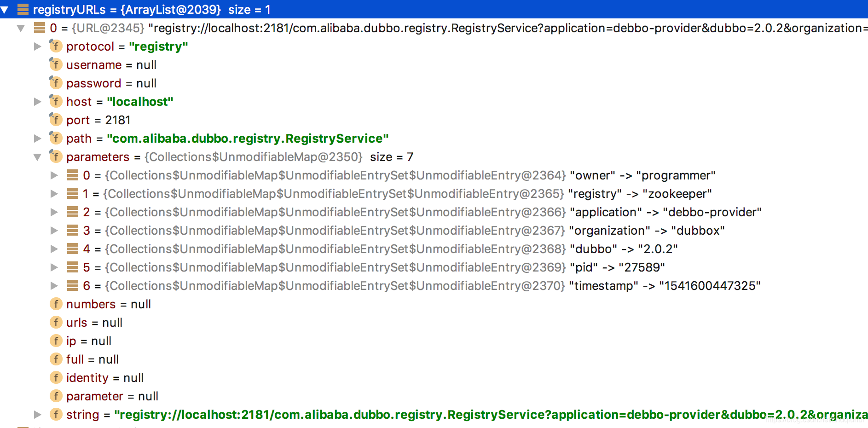The width and height of the screenshot is (868, 428).
Task: Expand the string field at bottom
Action: 38,415
